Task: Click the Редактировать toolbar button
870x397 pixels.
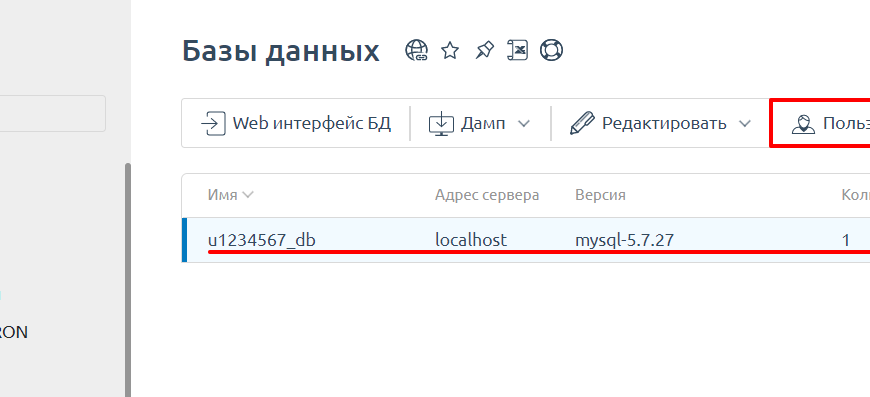Action: (x=660, y=123)
